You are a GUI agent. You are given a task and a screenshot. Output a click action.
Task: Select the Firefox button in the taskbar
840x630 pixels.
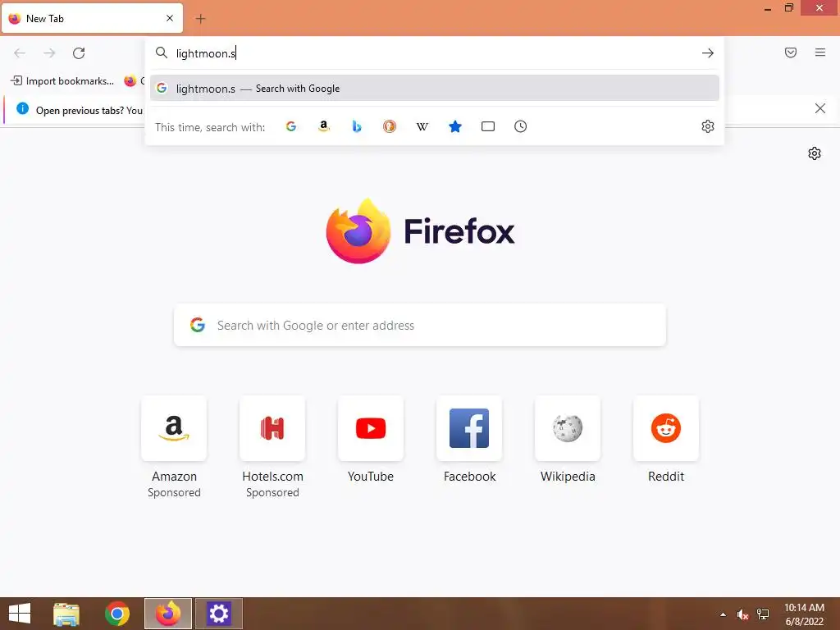[168, 614]
